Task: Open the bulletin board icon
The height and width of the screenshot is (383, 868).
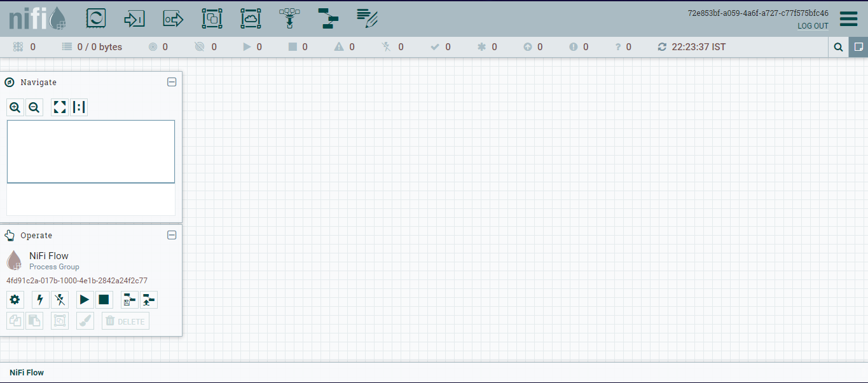Action: pyautogui.click(x=858, y=47)
